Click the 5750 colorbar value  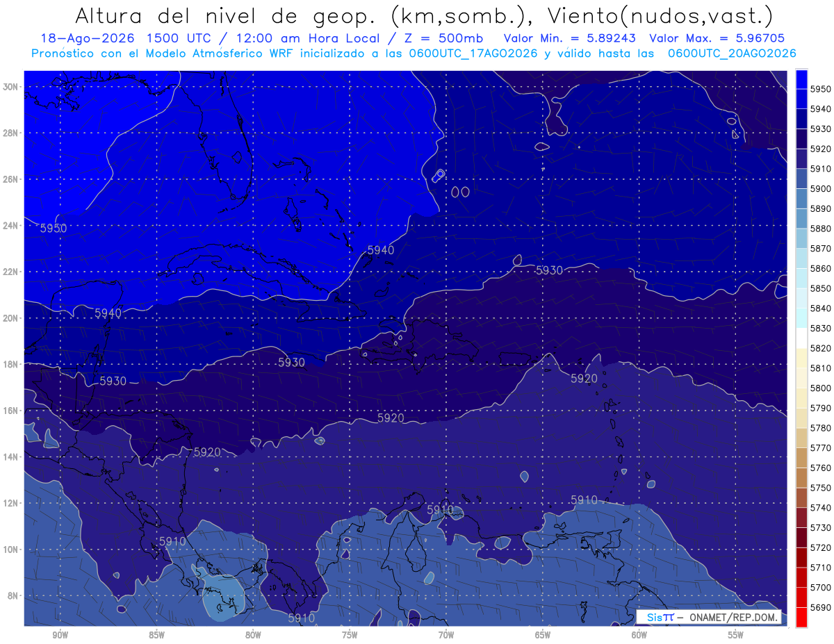tap(821, 488)
